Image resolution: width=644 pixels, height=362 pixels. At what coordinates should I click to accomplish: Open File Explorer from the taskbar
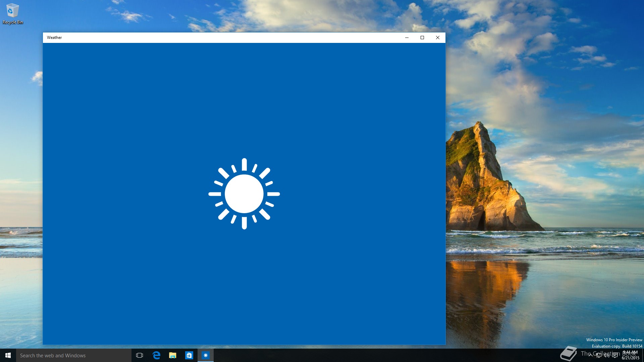[x=173, y=355]
